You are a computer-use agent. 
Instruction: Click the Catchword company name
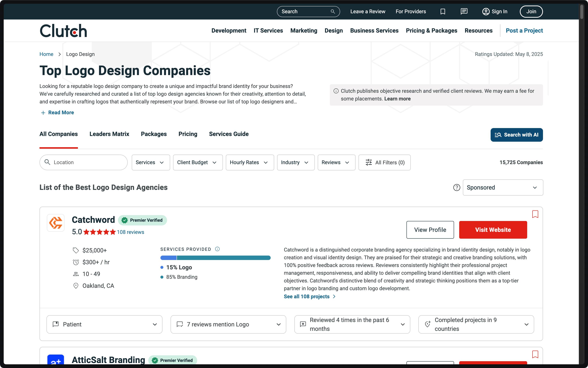93,220
